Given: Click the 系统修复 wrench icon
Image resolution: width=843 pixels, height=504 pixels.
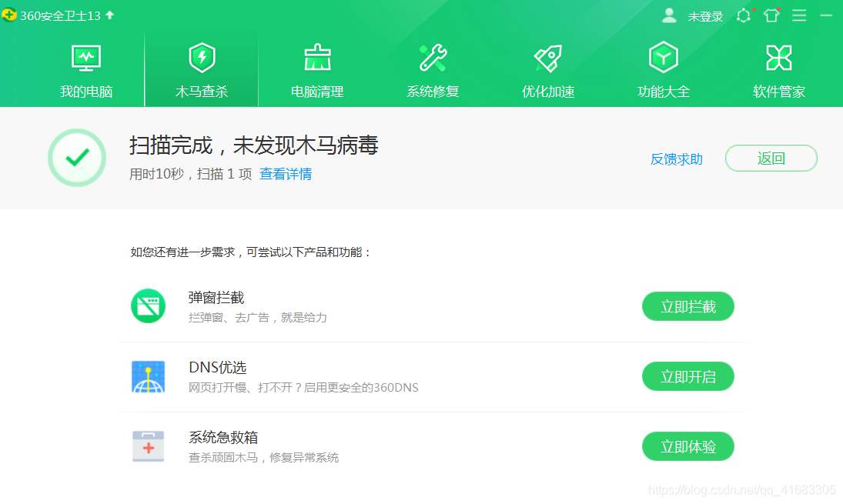Looking at the screenshot, I should click(x=433, y=58).
